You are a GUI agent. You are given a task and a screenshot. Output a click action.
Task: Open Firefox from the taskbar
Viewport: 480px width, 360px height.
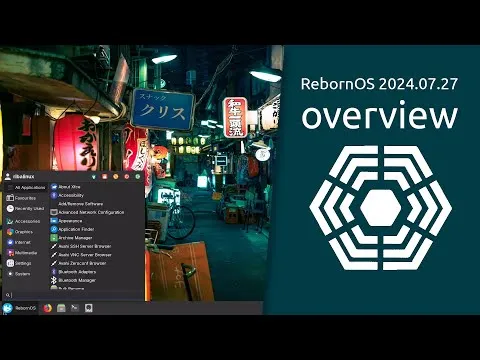pos(48,308)
